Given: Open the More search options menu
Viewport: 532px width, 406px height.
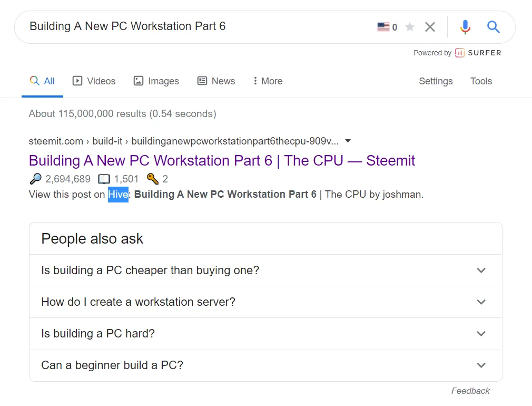Looking at the screenshot, I should click(x=268, y=81).
